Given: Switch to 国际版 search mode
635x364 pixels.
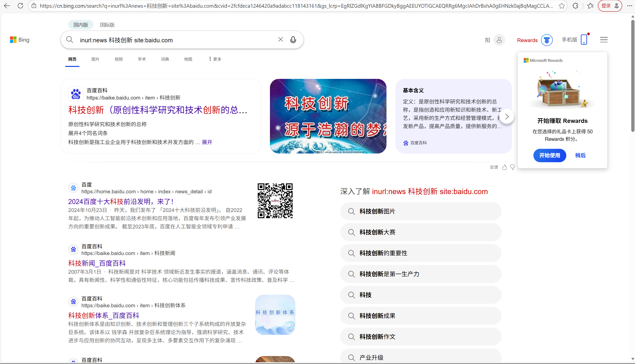Looking at the screenshot, I should point(107,25).
